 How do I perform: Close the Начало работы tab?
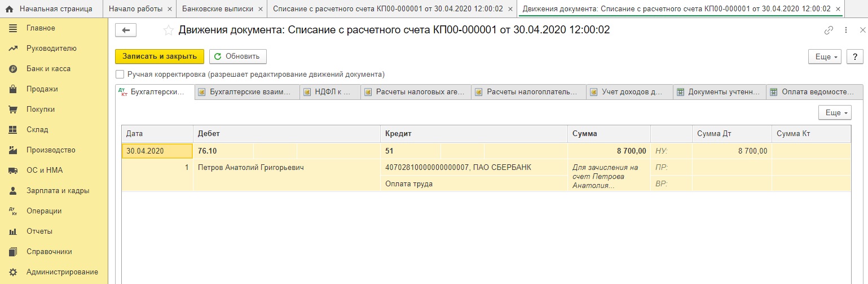170,9
